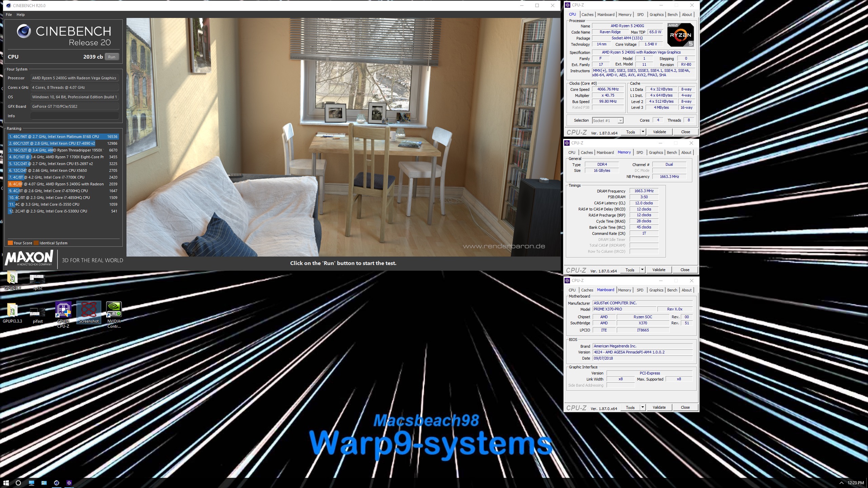
Task: Click the Identical System legend swatch
Action: pyautogui.click(x=36, y=243)
